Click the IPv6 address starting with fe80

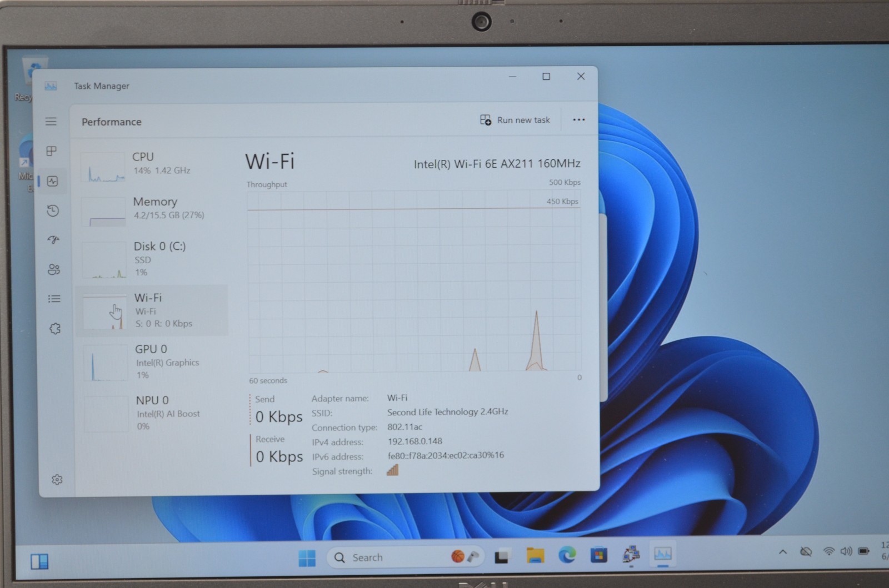[446, 455]
